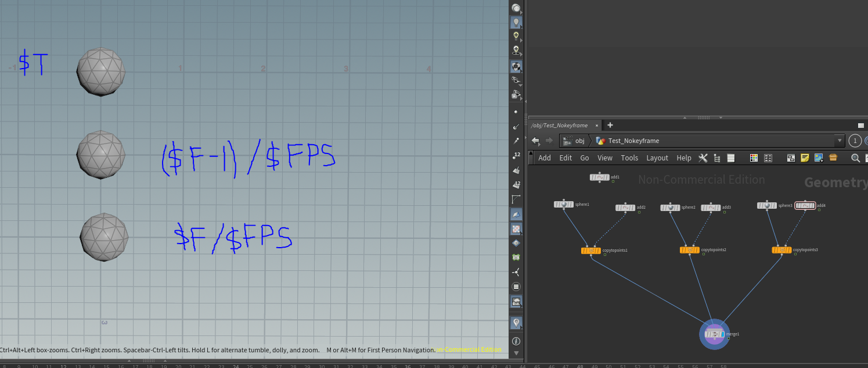Toggle the material display icon
This screenshot has width=868, height=368.
click(x=516, y=66)
